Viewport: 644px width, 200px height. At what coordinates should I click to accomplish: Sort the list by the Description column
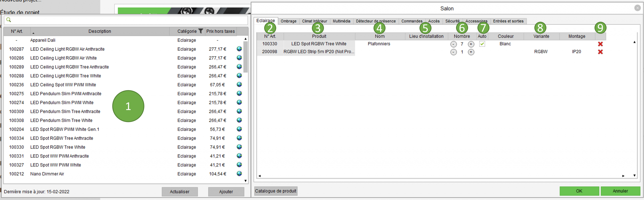coord(100,31)
